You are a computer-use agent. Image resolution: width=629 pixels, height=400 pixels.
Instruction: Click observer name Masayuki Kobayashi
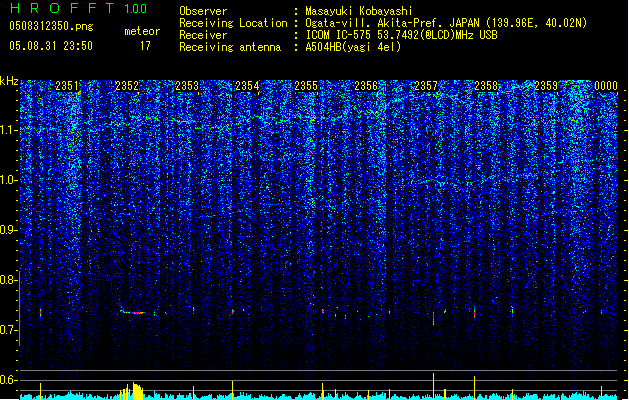pos(359,11)
